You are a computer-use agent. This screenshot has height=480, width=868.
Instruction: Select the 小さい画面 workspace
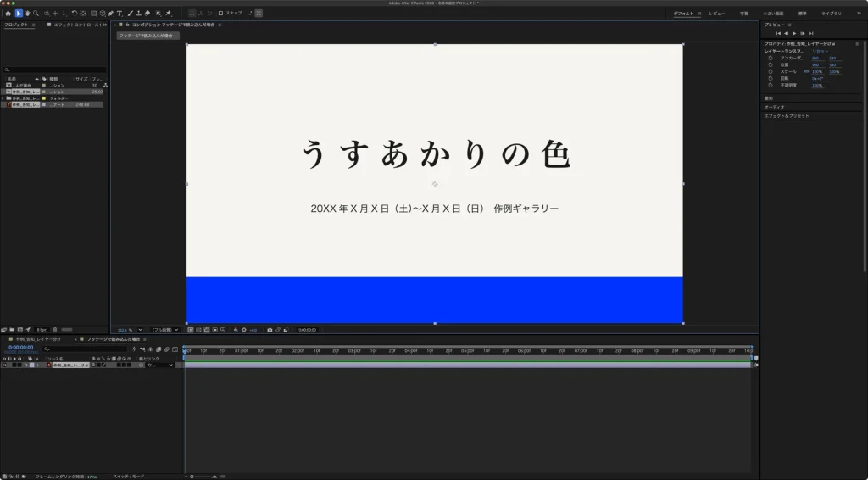(773, 14)
